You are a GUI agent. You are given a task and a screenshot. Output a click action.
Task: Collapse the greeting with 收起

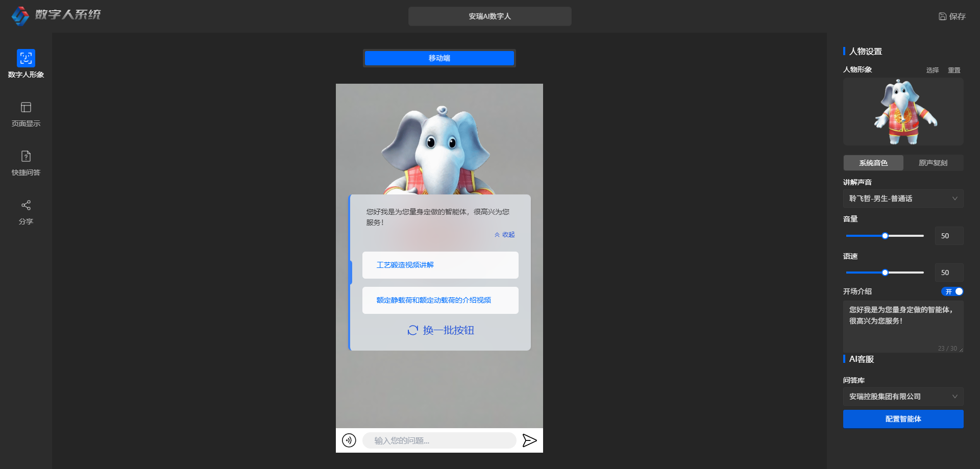[x=504, y=234]
